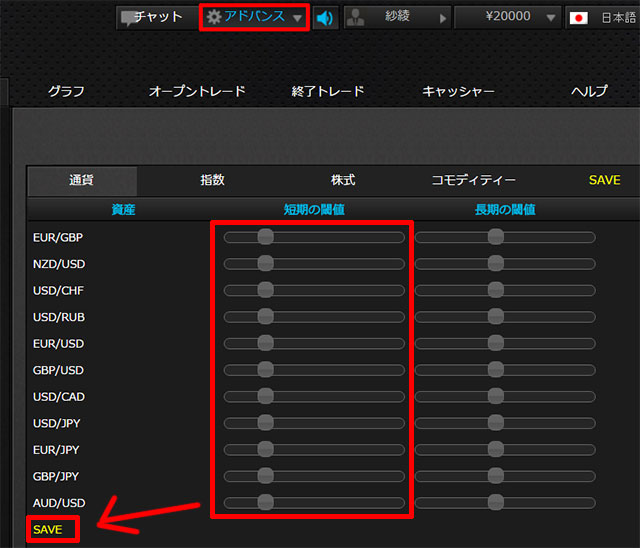Click USD/CAD short-term threshold slider
The image size is (640, 548).
[x=314, y=396]
